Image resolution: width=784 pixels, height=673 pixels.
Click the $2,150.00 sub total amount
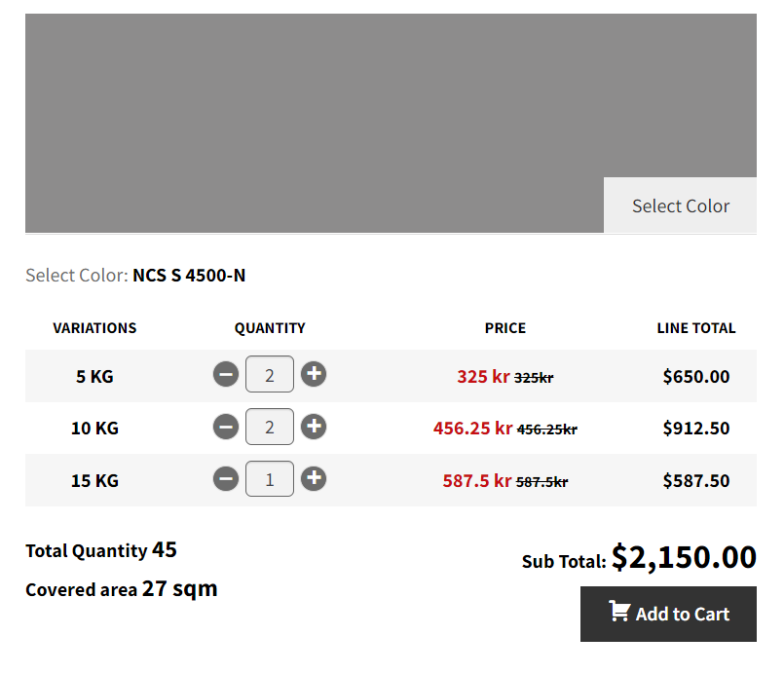684,557
